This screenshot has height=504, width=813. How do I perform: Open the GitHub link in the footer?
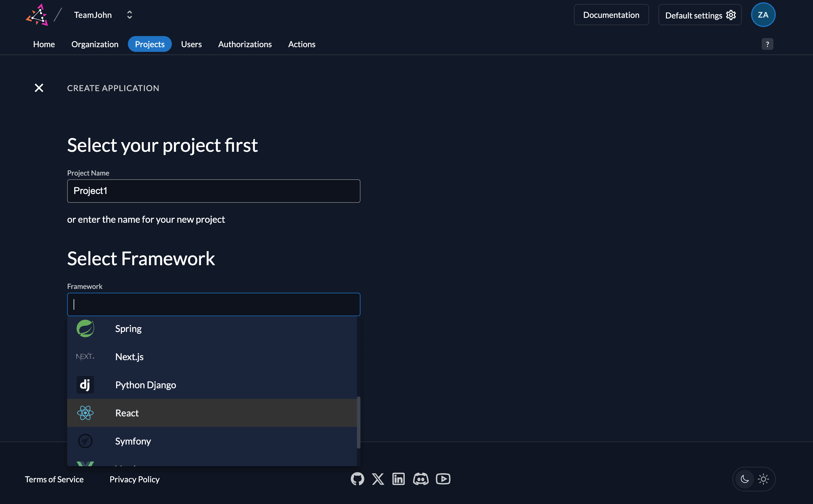357,479
